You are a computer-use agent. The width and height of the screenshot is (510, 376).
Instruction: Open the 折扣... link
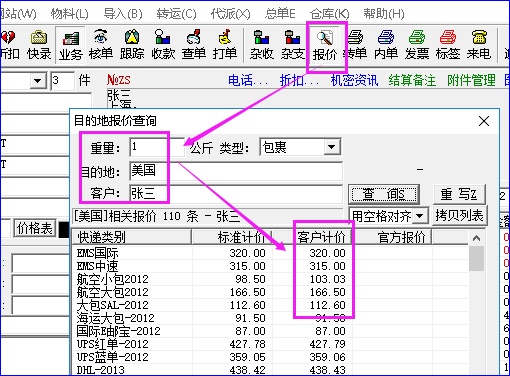299,80
